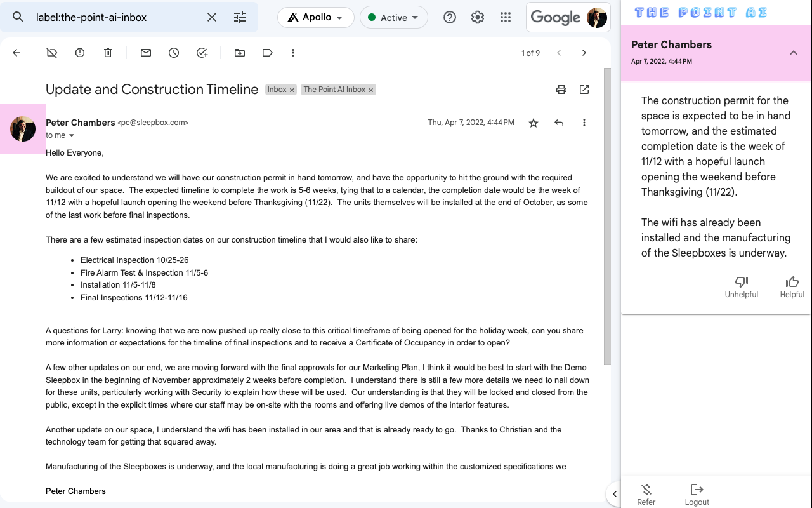This screenshot has width=812, height=508.
Task: Open the Apollo dropdown
Action: [315, 17]
